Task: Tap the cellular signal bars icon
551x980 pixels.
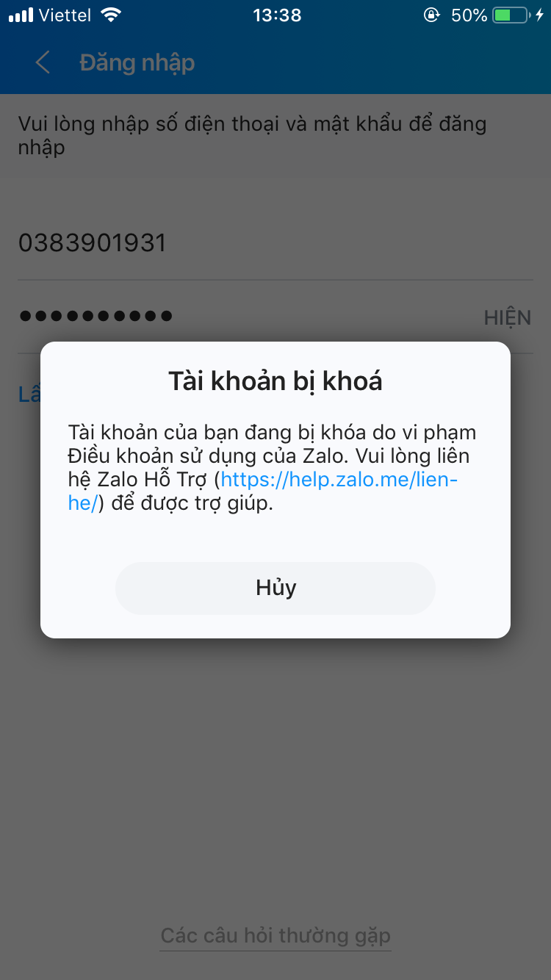Action: (21, 15)
